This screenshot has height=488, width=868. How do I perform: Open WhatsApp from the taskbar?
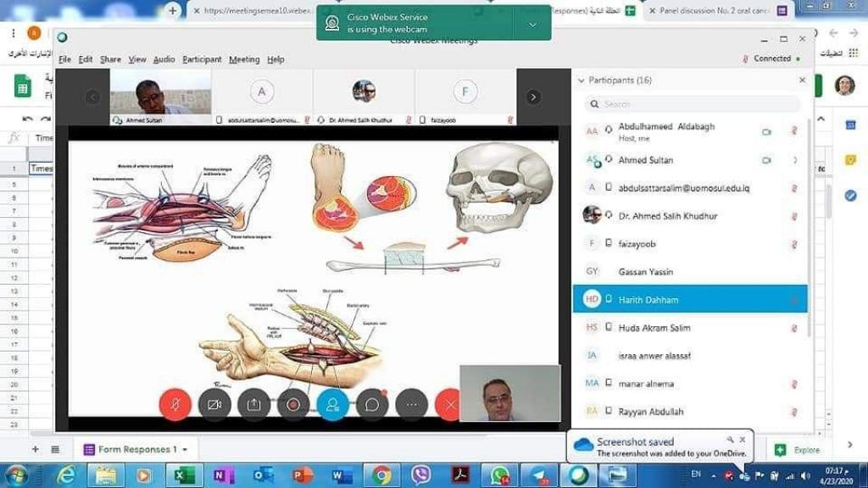point(499,475)
